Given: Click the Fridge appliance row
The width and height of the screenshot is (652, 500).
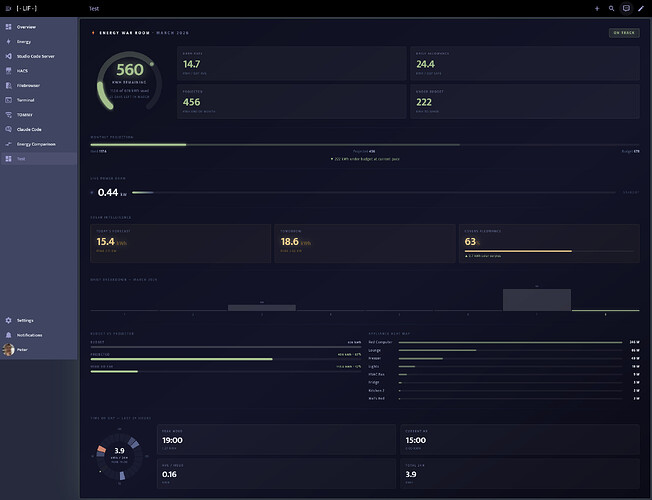Looking at the screenshot, I should (504, 382).
